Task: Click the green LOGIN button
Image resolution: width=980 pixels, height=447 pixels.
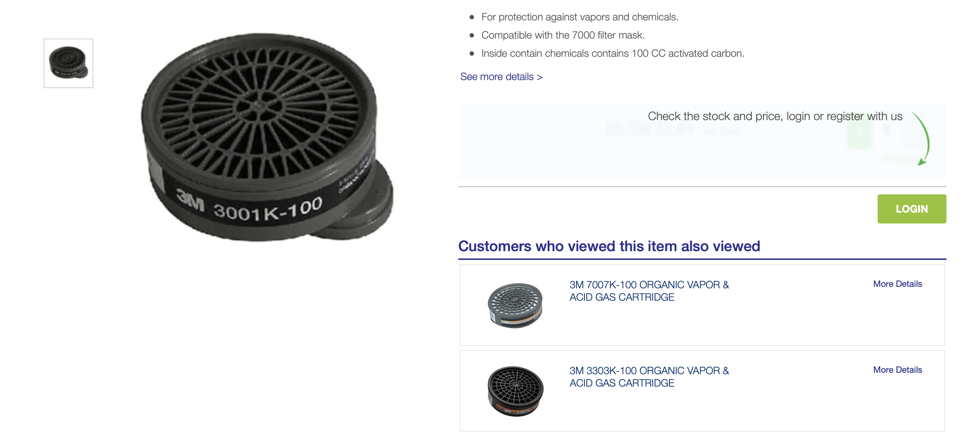Action: click(912, 209)
